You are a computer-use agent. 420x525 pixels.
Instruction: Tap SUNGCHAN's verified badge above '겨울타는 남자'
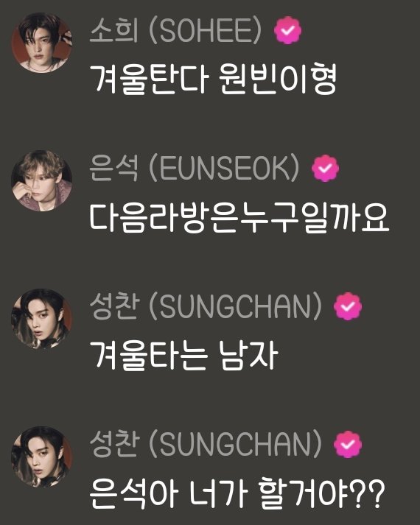pos(348,306)
